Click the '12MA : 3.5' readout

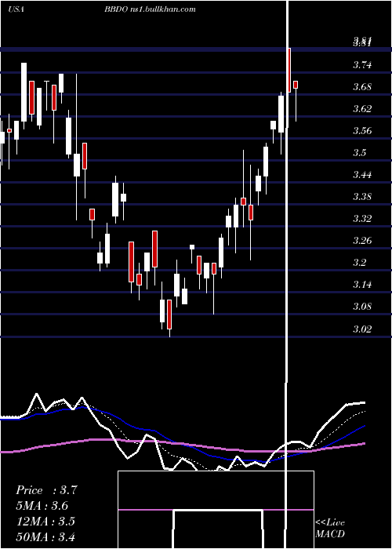(x=45, y=522)
